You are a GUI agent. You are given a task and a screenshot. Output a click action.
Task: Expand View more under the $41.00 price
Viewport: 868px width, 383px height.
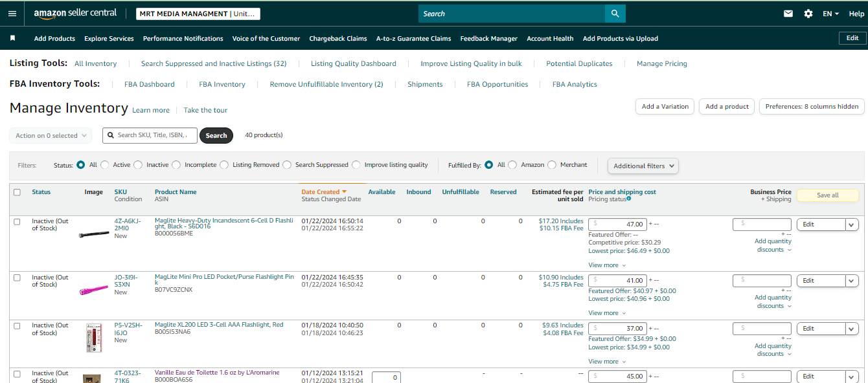607,313
